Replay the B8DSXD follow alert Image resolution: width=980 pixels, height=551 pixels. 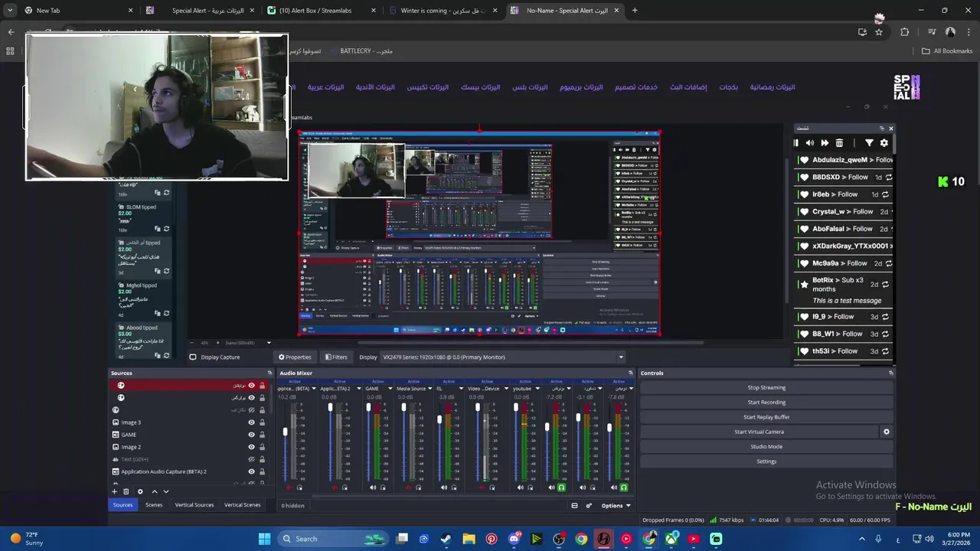tap(888, 178)
